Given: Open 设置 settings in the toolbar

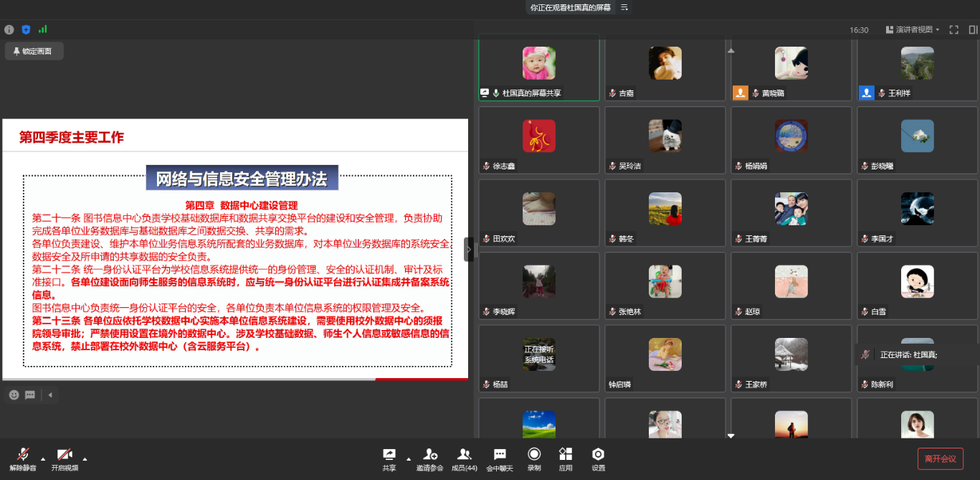Looking at the screenshot, I should pos(598,458).
